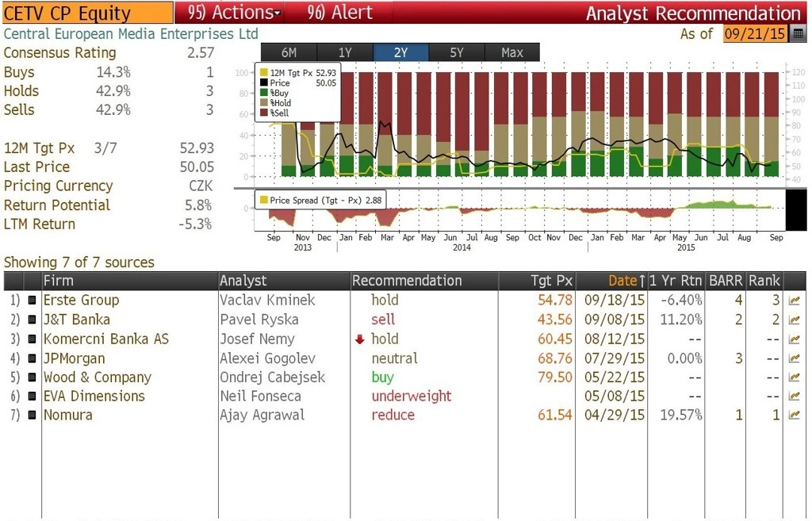
Task: Select the 6M chart range tab
Action: coord(289,52)
